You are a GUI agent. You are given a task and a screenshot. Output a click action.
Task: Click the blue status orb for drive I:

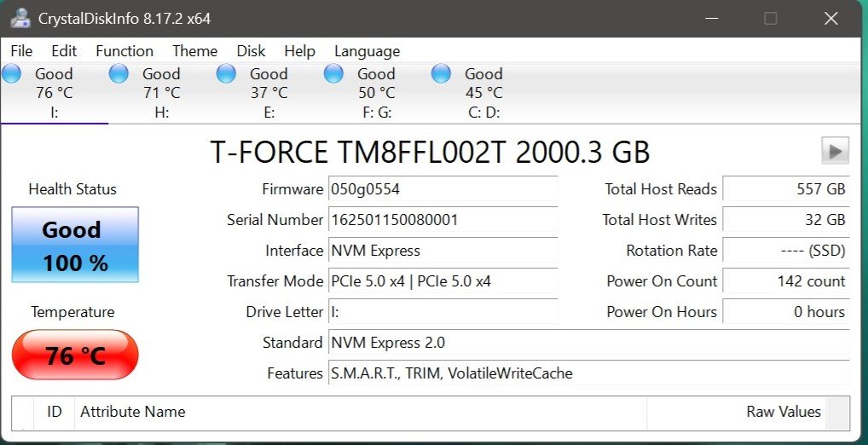pos(12,73)
